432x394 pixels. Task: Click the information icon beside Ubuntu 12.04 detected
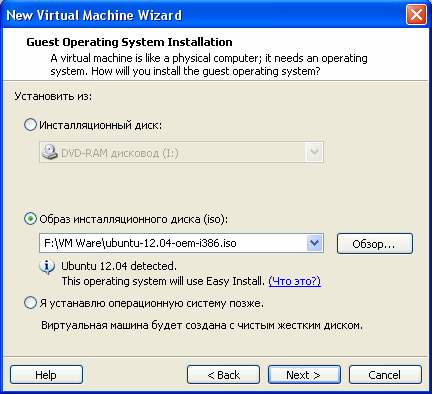tap(47, 267)
